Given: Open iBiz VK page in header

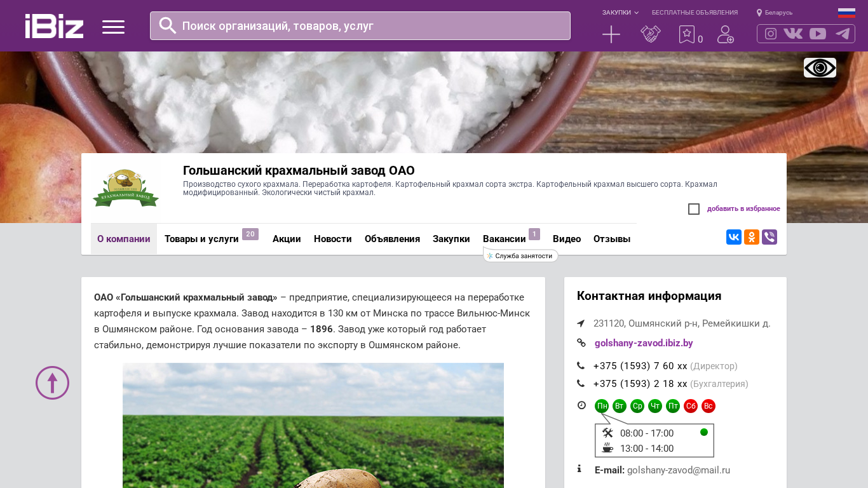Looking at the screenshot, I should pyautogui.click(x=793, y=34).
